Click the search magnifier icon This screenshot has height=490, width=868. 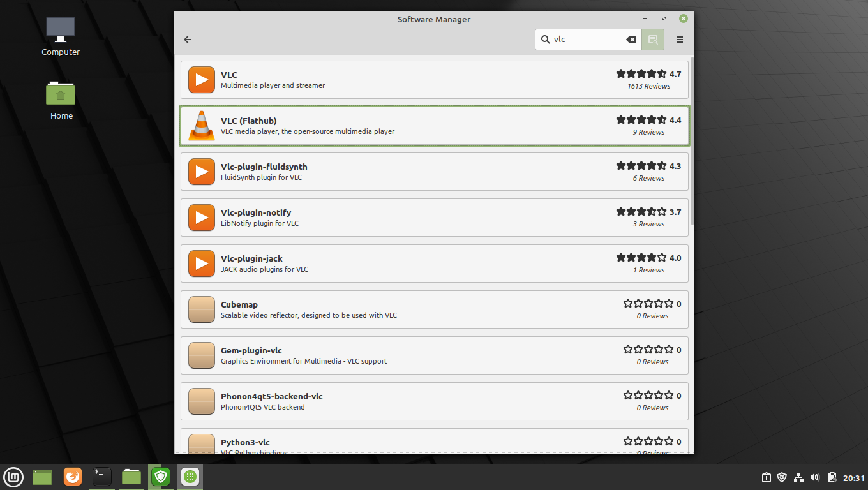point(545,40)
